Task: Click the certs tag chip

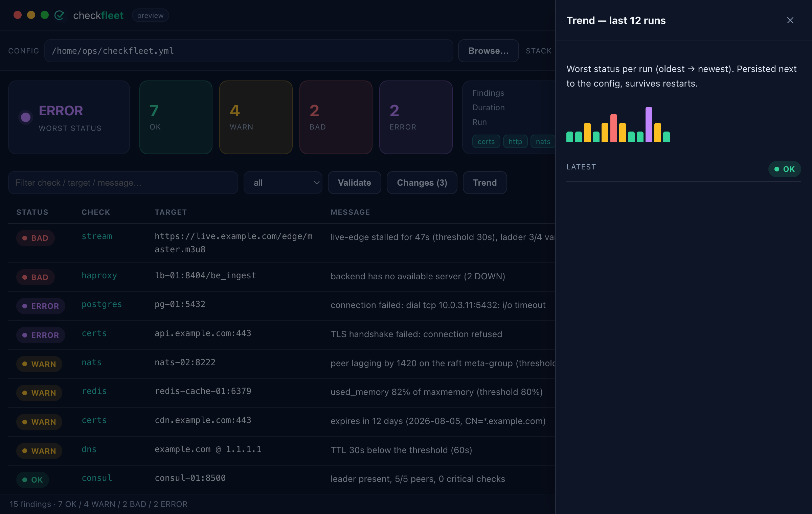Action: pyautogui.click(x=486, y=142)
